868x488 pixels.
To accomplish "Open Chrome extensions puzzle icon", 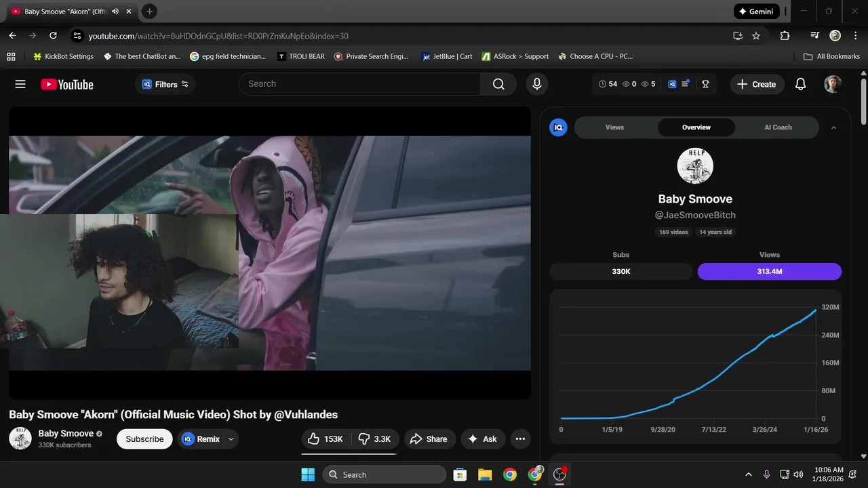I will (785, 35).
